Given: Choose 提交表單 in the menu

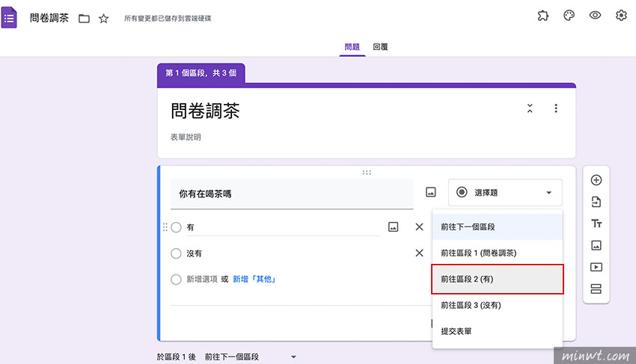Looking at the screenshot, I should (x=498, y=331).
